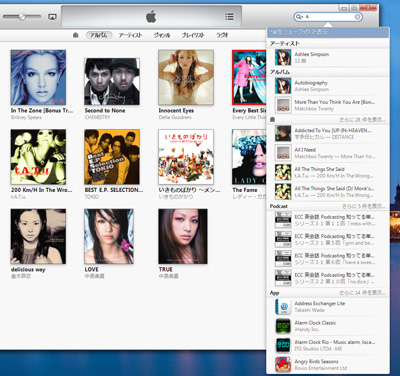Show 28 more song results link

(x=362, y=120)
